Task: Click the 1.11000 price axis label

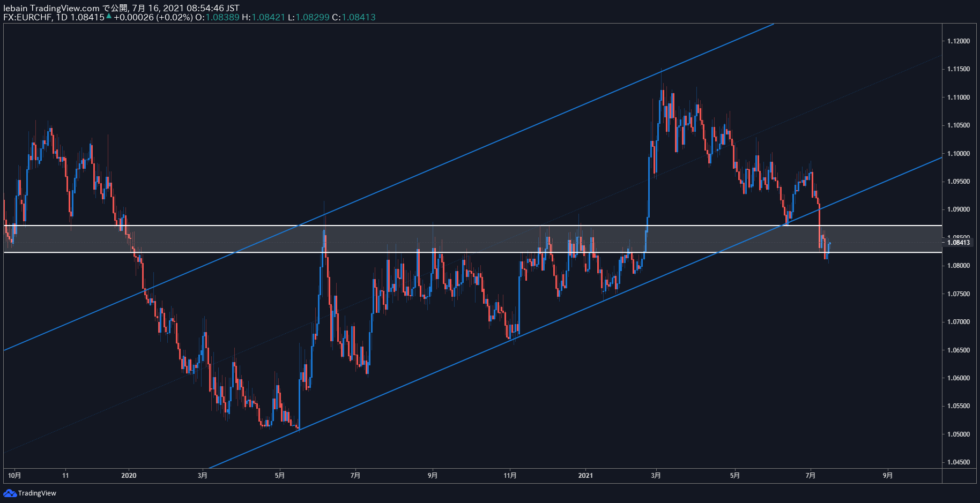Action: 959,97
